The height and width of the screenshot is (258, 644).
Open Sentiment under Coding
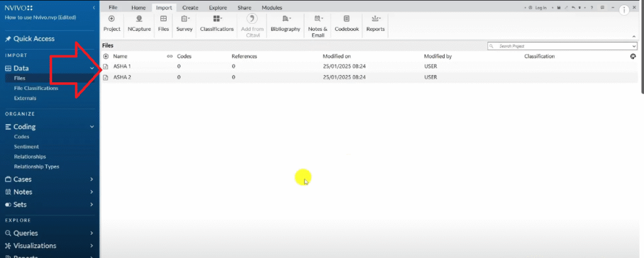26,147
